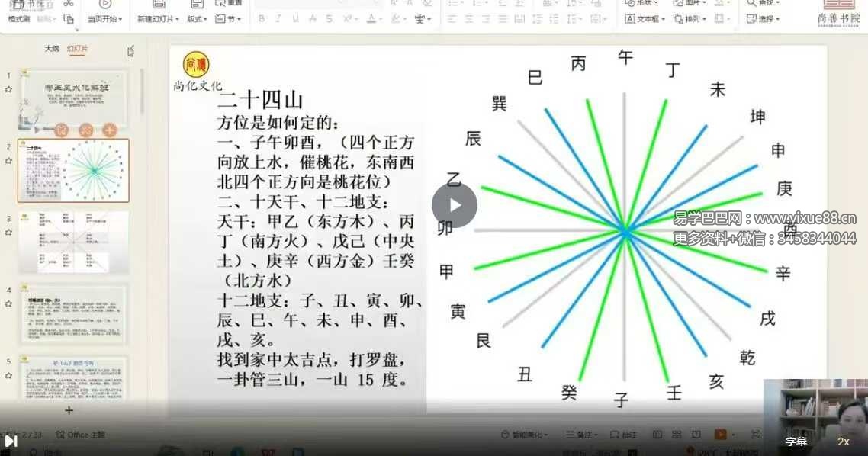Change the 2x playback speed
The width and height of the screenshot is (868, 456).
(x=843, y=442)
